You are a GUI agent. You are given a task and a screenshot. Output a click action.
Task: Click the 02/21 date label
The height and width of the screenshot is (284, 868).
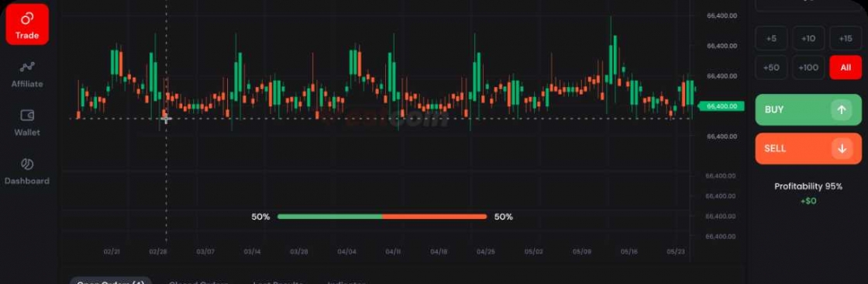click(x=112, y=252)
